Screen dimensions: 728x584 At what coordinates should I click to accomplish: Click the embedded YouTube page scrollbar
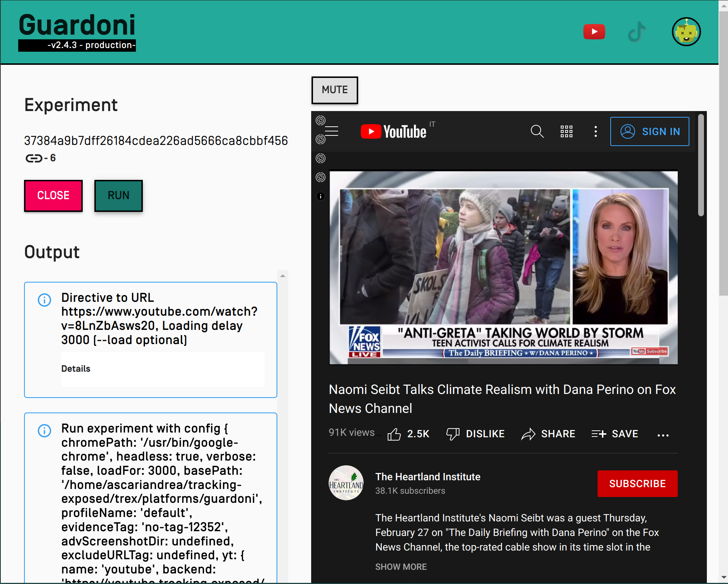[x=701, y=166]
